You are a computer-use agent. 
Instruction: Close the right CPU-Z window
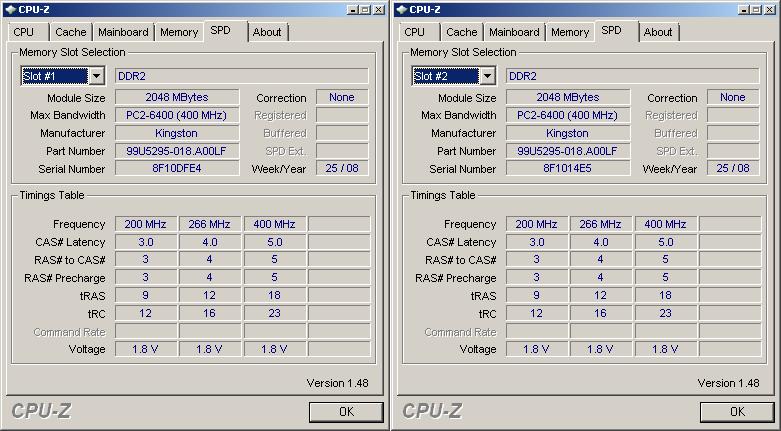tap(770, 9)
